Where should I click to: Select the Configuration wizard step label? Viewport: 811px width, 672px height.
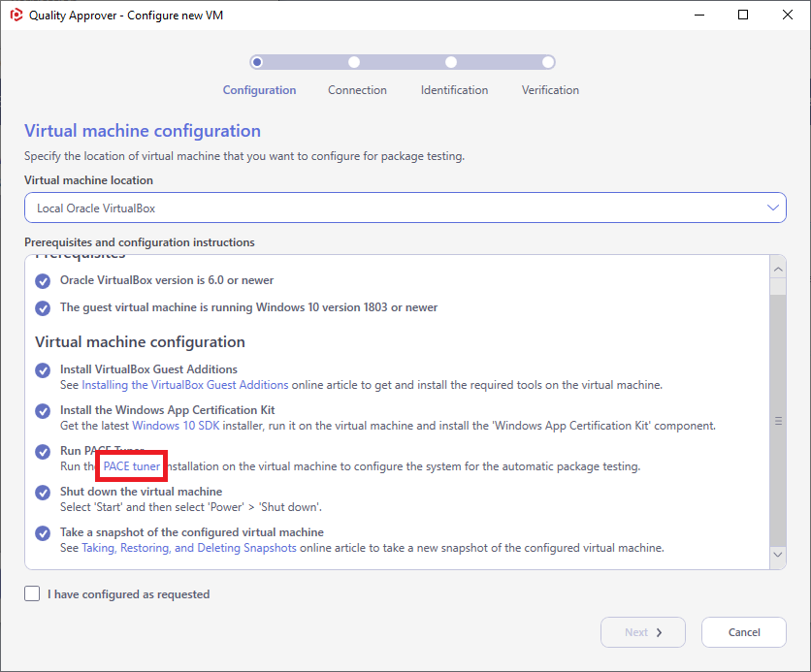[259, 90]
